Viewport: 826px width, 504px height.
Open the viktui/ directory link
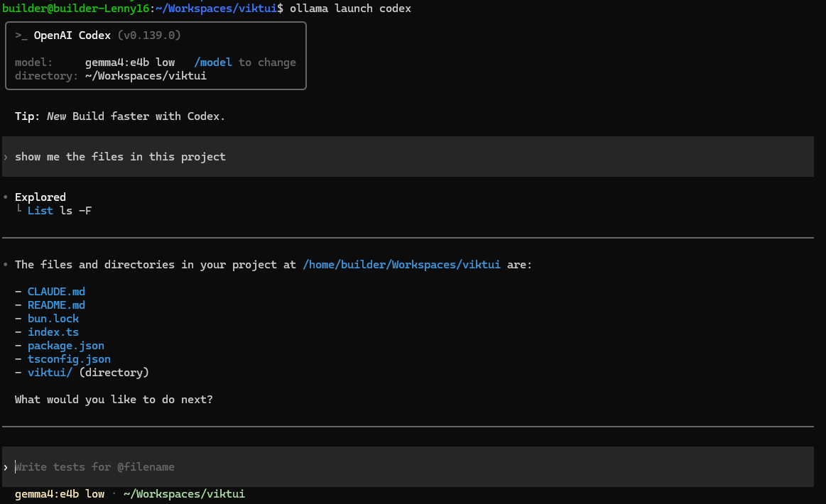coord(50,373)
